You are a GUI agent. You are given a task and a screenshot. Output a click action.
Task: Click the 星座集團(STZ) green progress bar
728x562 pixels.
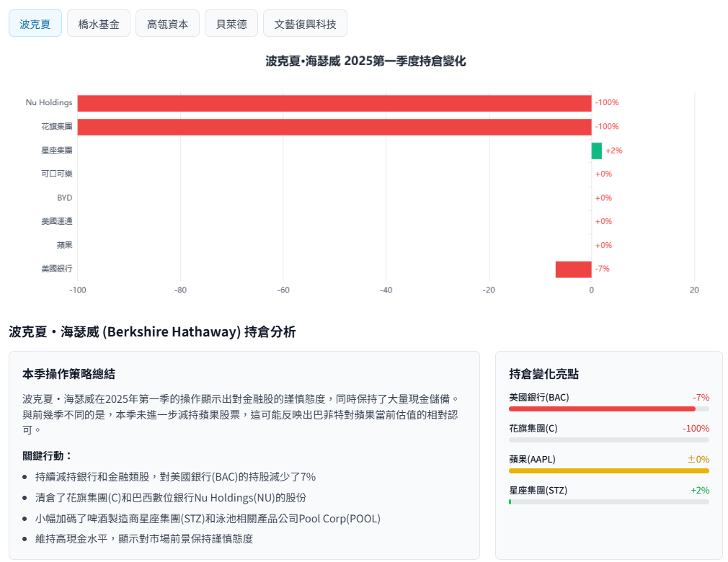click(x=510, y=501)
